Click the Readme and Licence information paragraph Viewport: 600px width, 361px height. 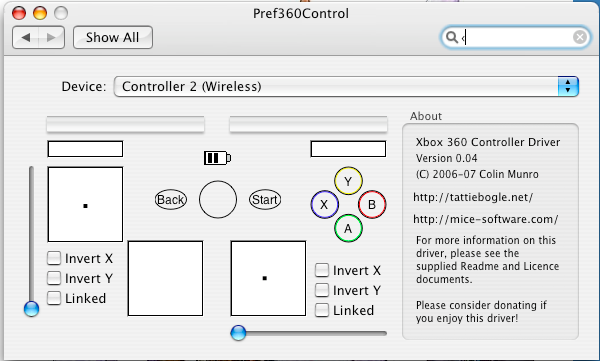point(487,260)
